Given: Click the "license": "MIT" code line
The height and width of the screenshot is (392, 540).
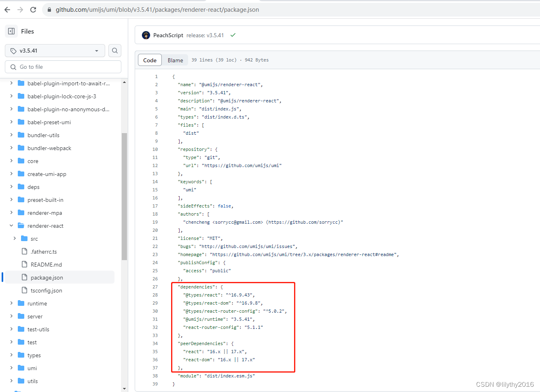Looking at the screenshot, I should point(200,238).
